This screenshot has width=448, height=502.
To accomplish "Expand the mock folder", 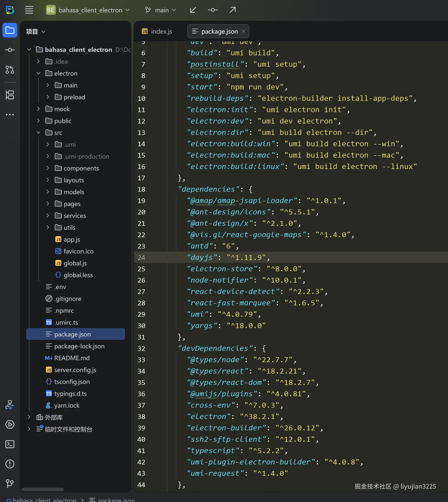I will coord(38,109).
